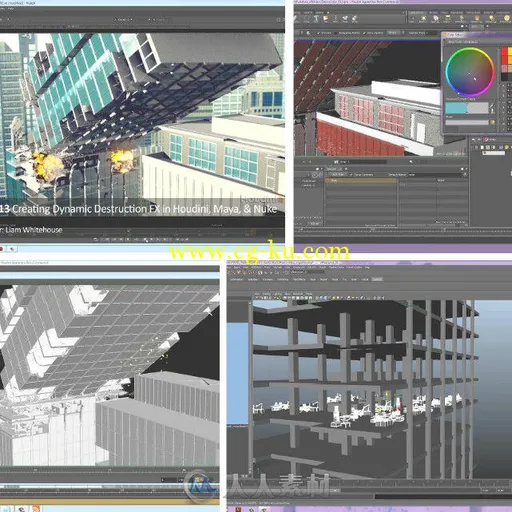Click the white page icon in Houdini's right panel
Viewport: 512px width, 512px height.
pos(482,147)
